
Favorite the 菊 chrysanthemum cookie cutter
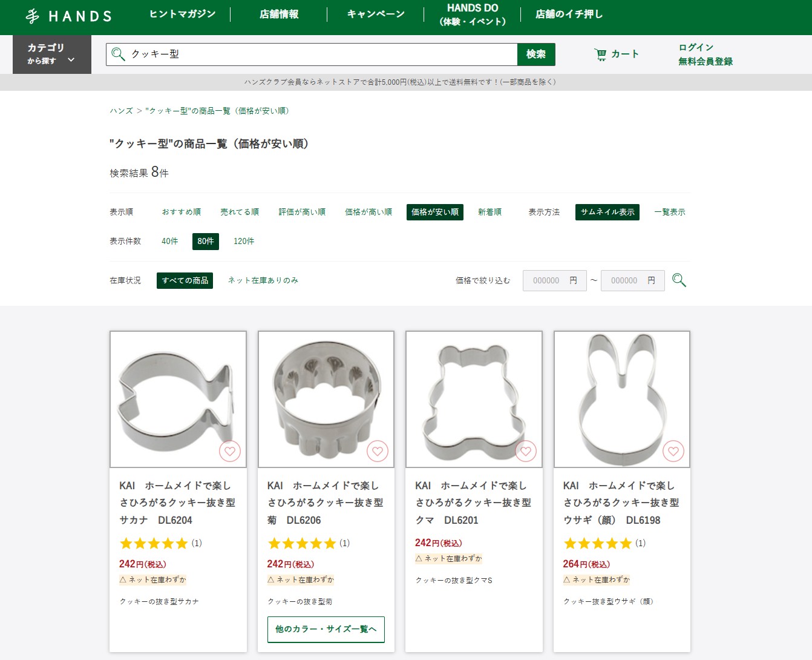(378, 451)
